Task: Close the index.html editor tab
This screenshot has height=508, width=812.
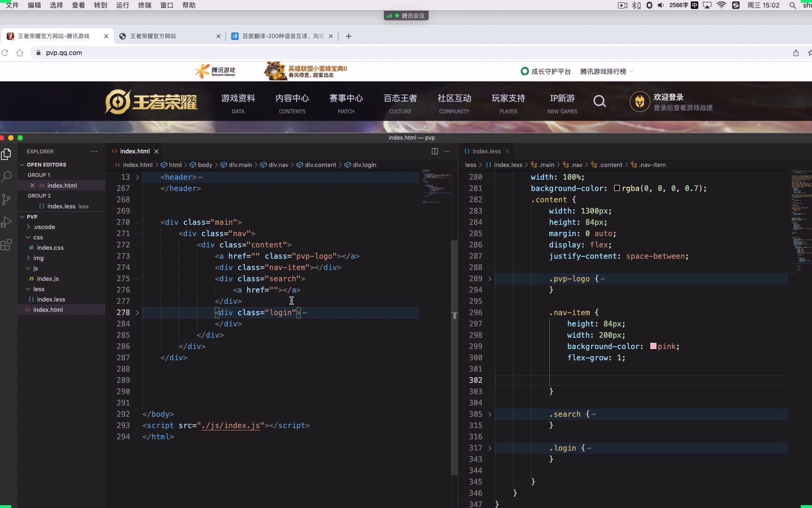Action: [156, 151]
